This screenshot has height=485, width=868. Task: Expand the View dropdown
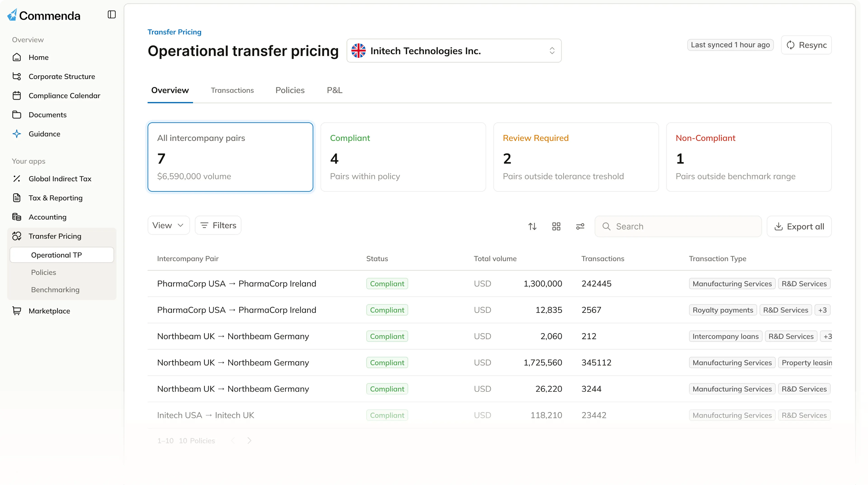click(x=168, y=225)
